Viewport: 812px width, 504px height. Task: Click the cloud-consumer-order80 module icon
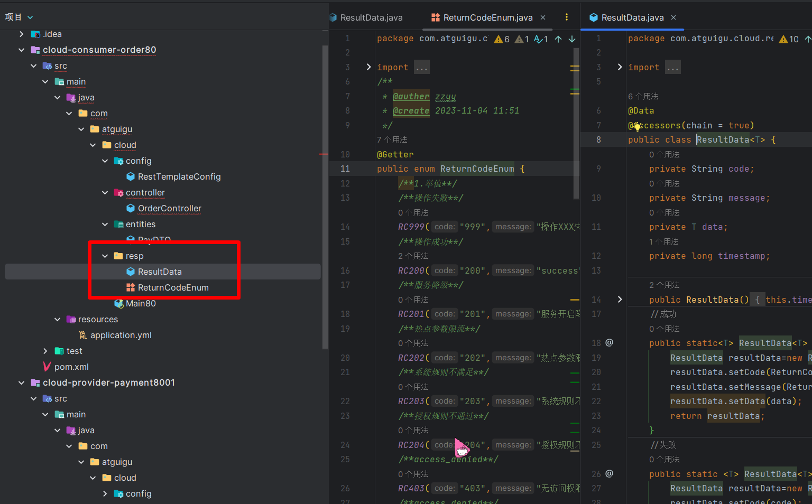click(35, 50)
